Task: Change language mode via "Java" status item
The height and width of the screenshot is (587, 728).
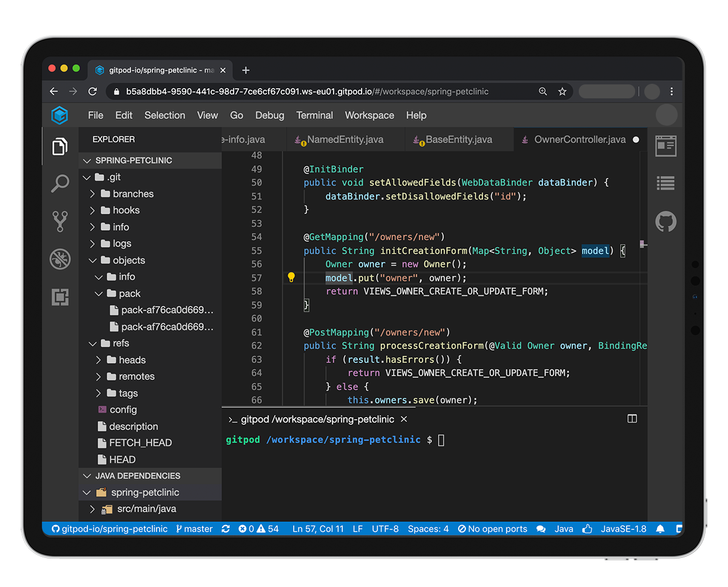Action: tap(564, 529)
